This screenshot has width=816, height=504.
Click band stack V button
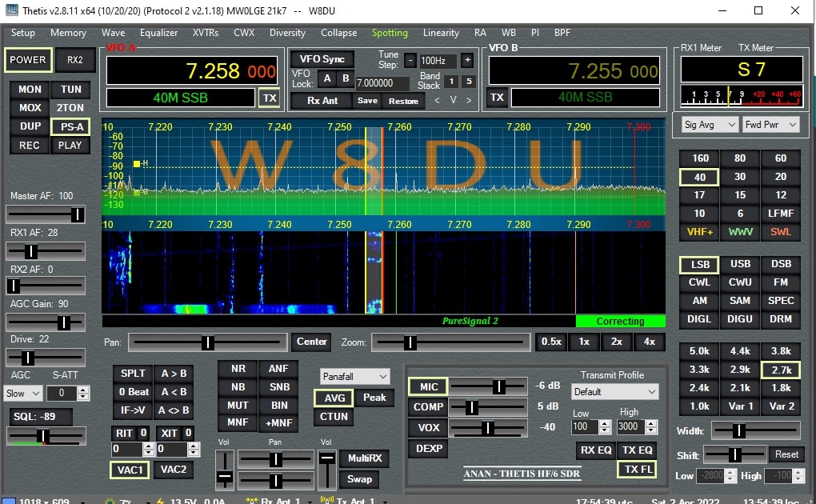[x=454, y=100]
